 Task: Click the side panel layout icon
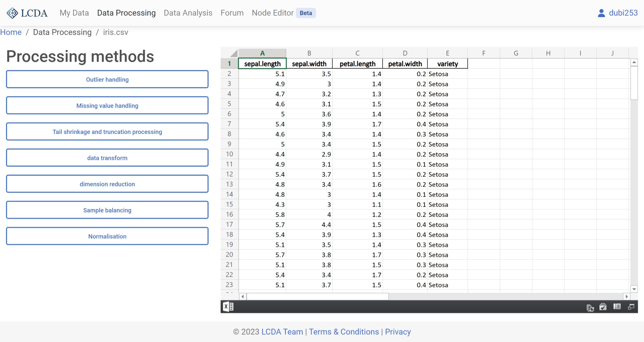coord(617,307)
